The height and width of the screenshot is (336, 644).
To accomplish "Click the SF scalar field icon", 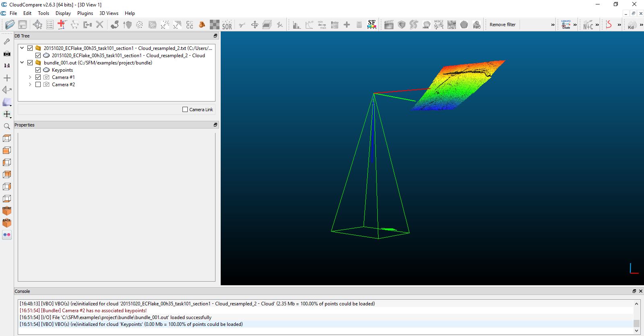I will coord(372,25).
